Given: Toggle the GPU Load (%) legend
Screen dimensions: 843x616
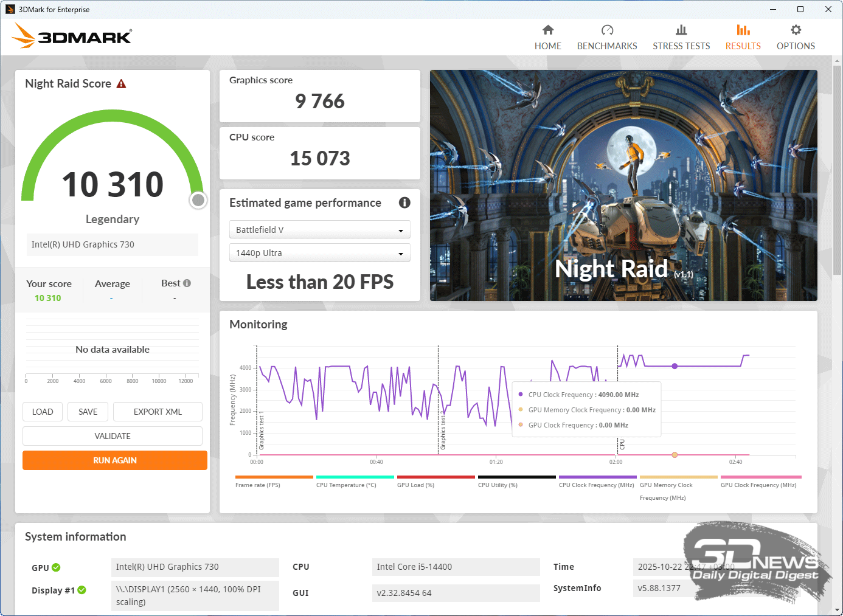Looking at the screenshot, I should 435,477.
